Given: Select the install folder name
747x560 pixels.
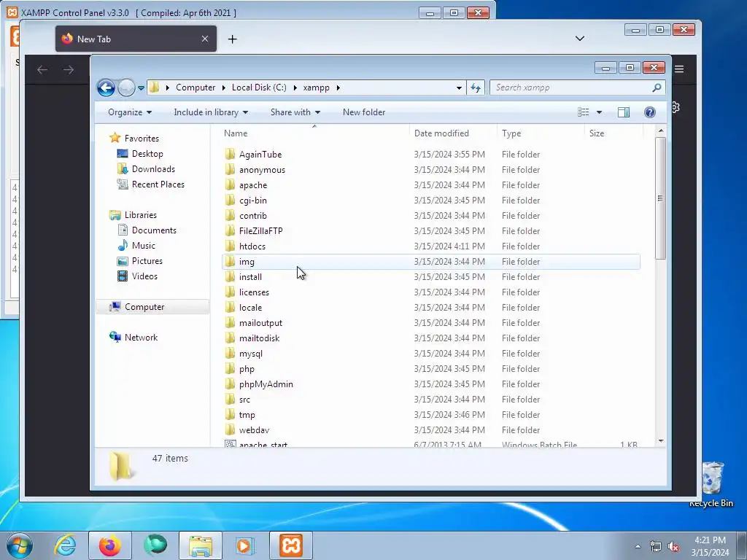Looking at the screenshot, I should (x=251, y=277).
